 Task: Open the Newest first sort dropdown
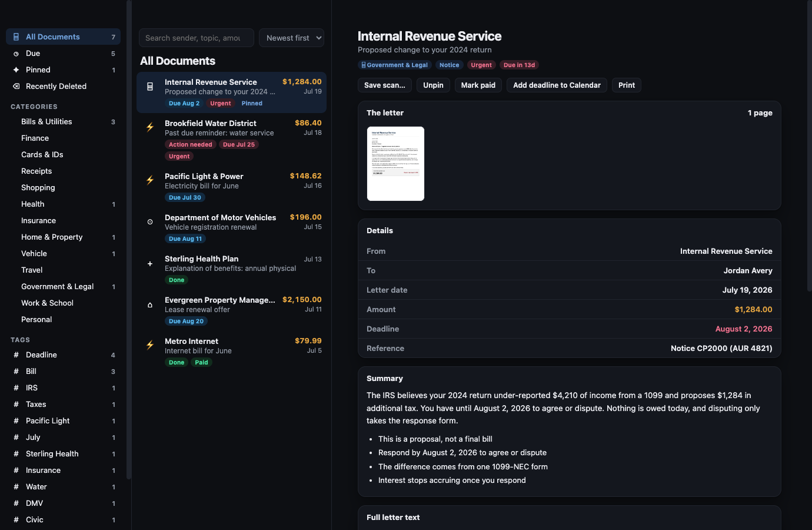291,38
